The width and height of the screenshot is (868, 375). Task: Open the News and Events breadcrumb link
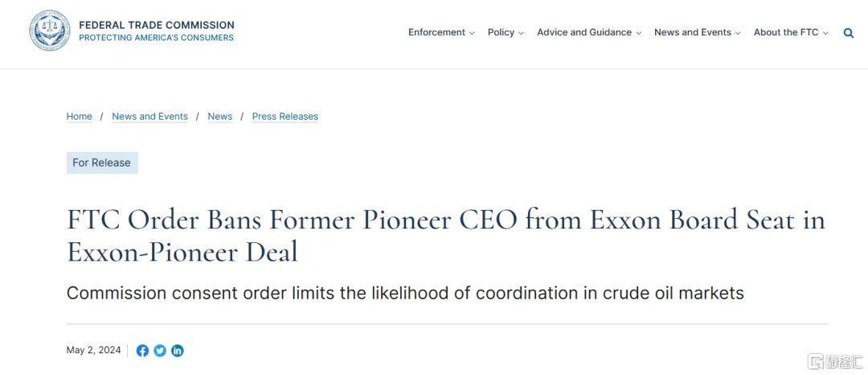point(149,117)
